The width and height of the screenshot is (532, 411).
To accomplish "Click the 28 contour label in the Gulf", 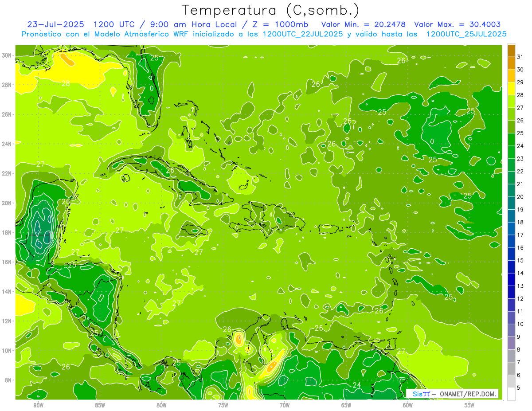I will click(x=66, y=83).
